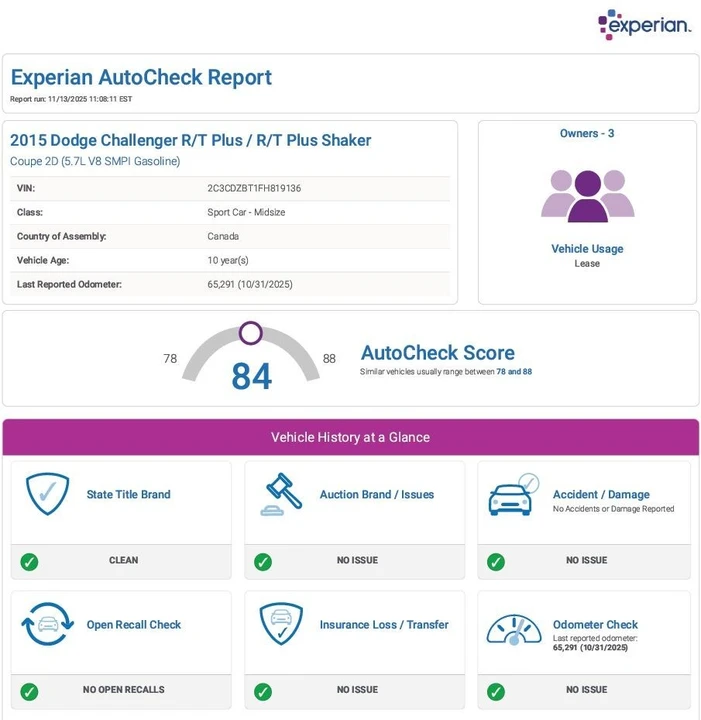This screenshot has width=701, height=720.
Task: Click the Owners - 3 heading
Action: pos(587,133)
